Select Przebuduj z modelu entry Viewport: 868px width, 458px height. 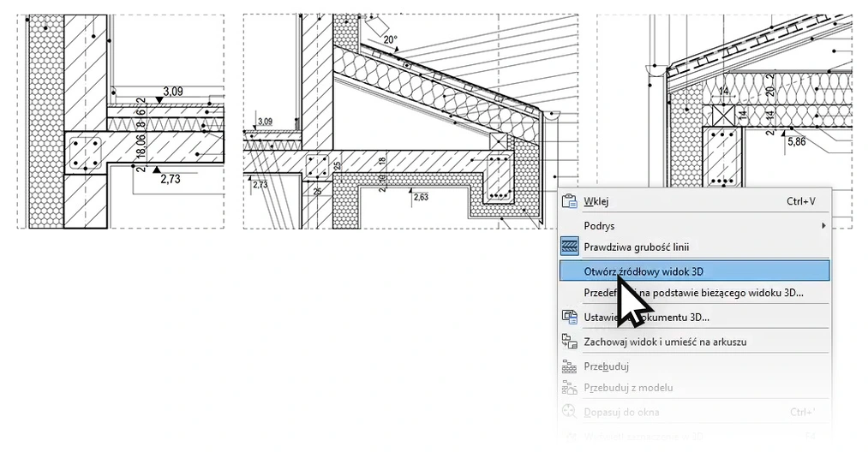(694, 388)
